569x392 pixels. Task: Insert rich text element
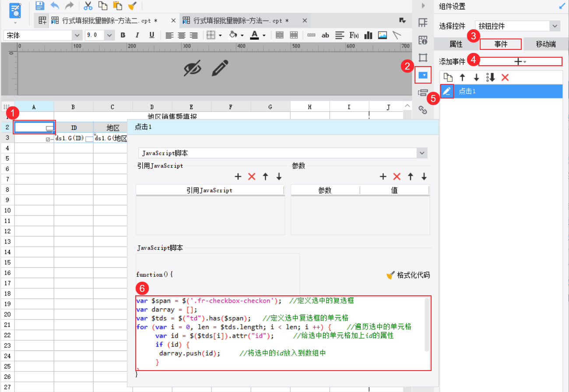tap(340, 35)
